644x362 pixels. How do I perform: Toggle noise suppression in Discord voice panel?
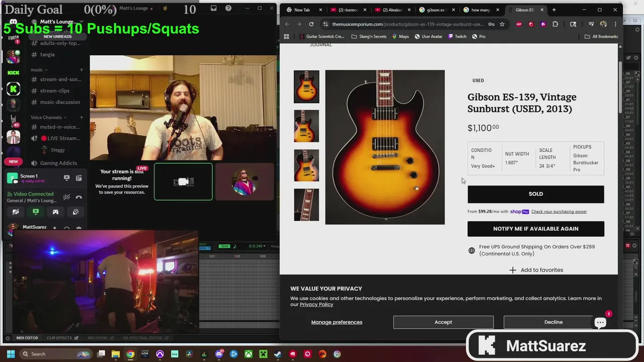[66, 197]
